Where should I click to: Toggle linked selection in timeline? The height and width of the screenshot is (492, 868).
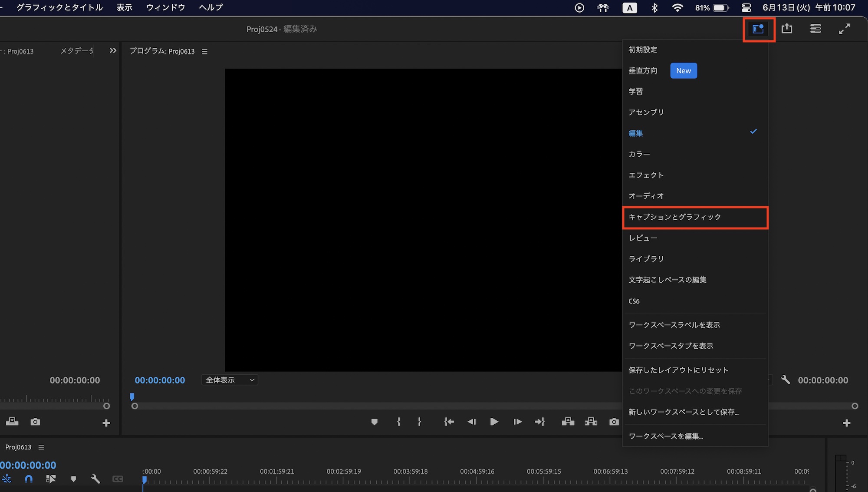coord(51,479)
